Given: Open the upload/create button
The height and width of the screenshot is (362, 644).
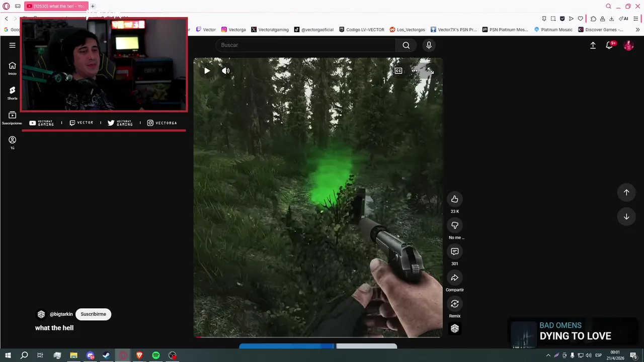Looking at the screenshot, I should (x=593, y=45).
